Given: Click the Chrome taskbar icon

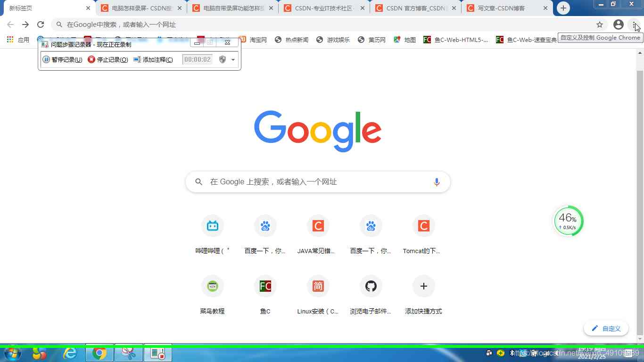Looking at the screenshot, I should click(99, 353).
